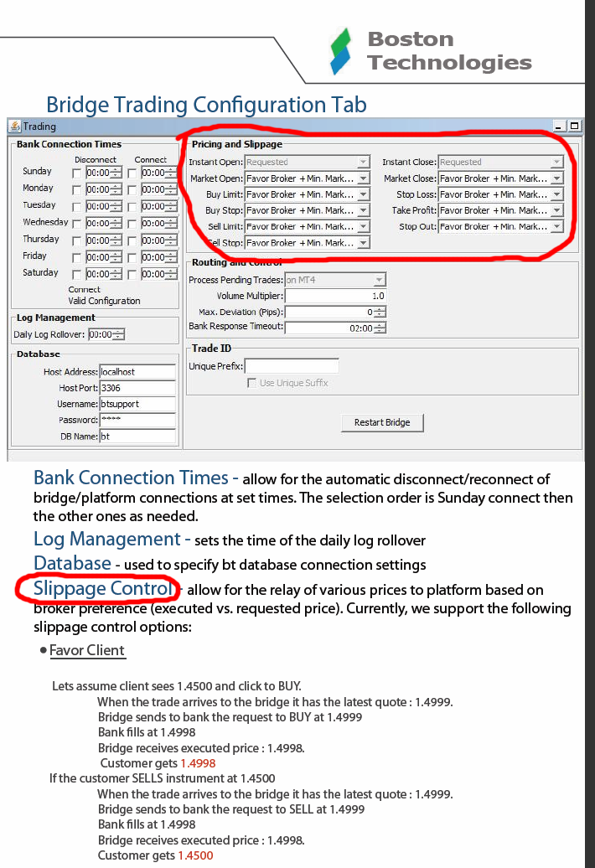Minimize the Trading window
This screenshot has width=595, height=868.
(559, 127)
